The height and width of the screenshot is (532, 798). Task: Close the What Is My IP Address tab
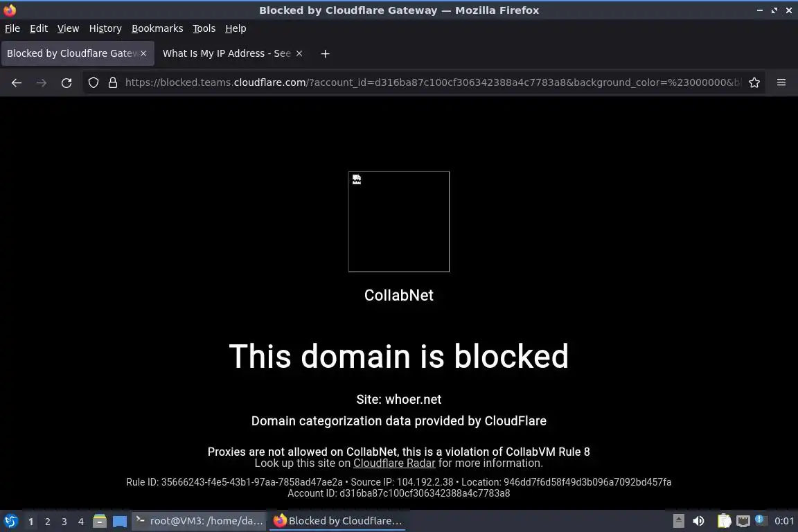[299, 53]
